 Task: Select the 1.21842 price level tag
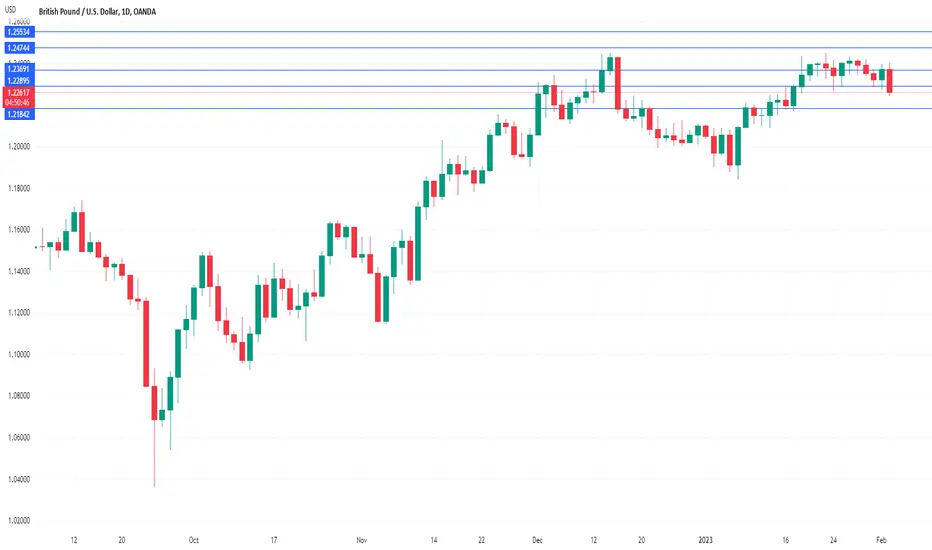tap(19, 114)
